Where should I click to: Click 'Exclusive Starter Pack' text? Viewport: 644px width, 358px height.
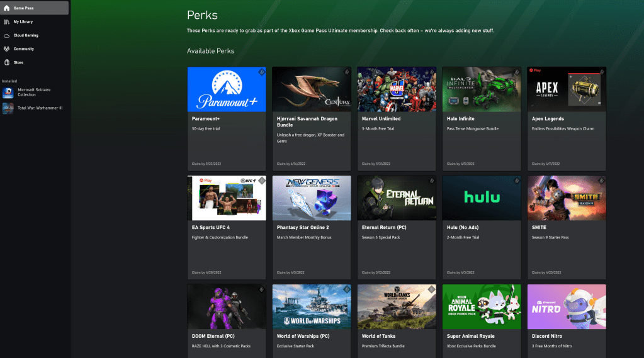click(x=295, y=346)
